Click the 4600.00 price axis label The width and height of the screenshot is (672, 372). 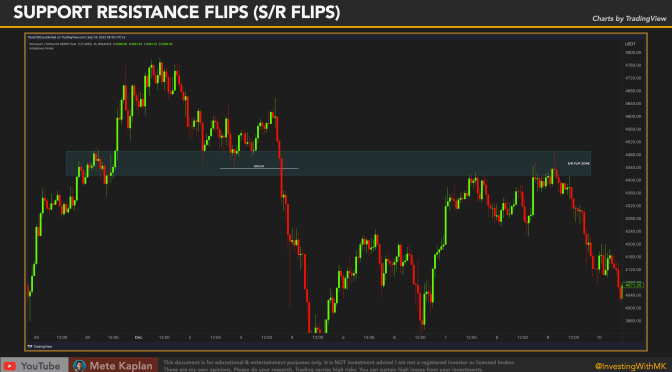coord(633,116)
